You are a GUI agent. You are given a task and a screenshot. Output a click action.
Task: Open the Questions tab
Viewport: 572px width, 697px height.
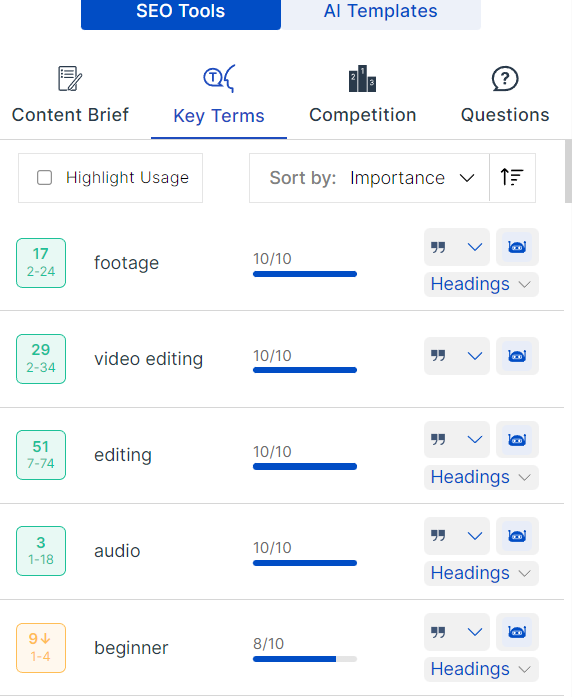pos(505,95)
